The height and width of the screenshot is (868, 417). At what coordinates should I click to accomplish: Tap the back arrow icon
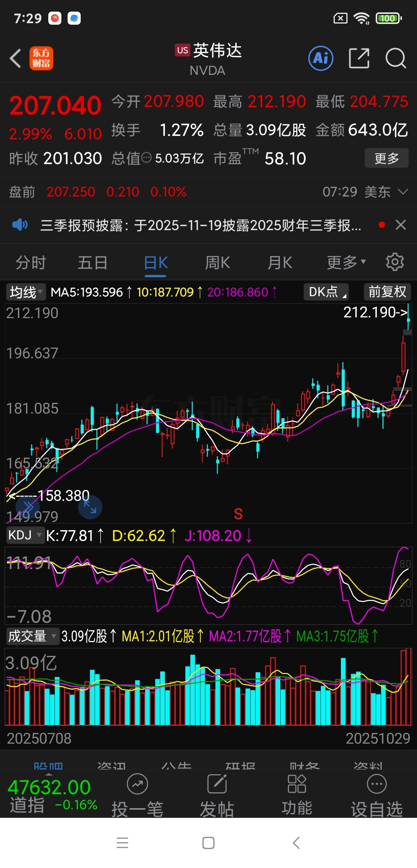15,59
